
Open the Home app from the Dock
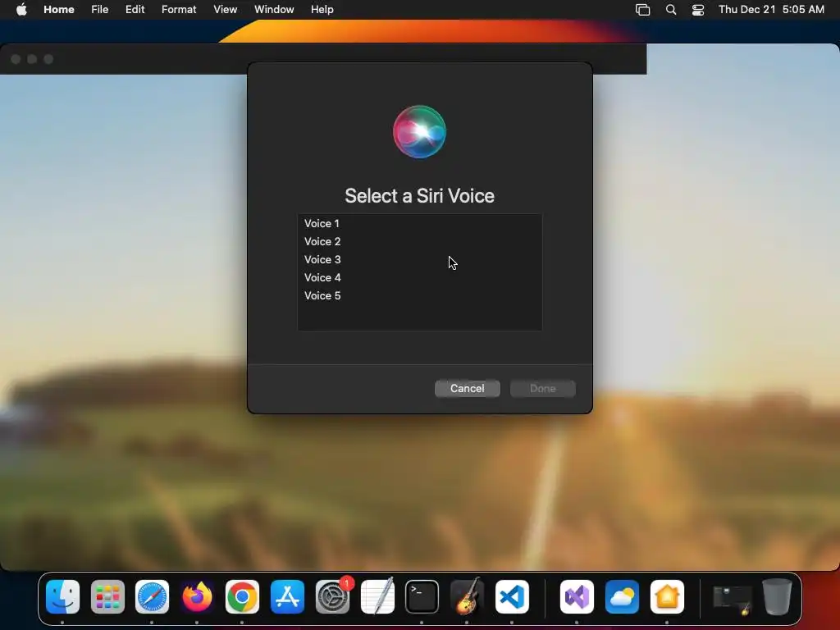pyautogui.click(x=667, y=597)
